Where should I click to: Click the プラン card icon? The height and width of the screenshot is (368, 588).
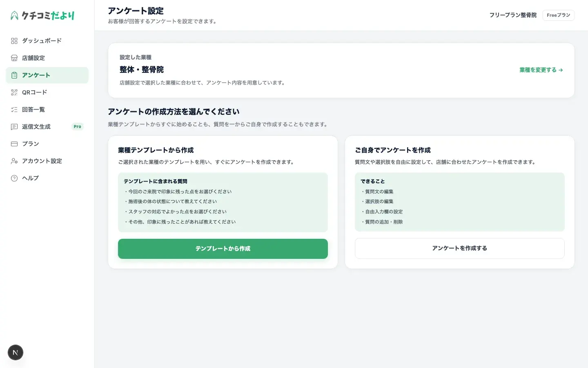tap(14, 144)
